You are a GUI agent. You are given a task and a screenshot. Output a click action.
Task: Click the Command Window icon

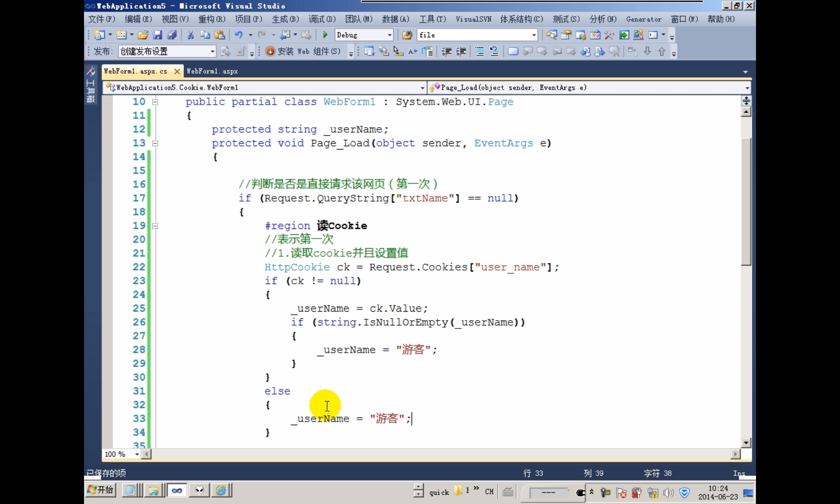pos(653,35)
